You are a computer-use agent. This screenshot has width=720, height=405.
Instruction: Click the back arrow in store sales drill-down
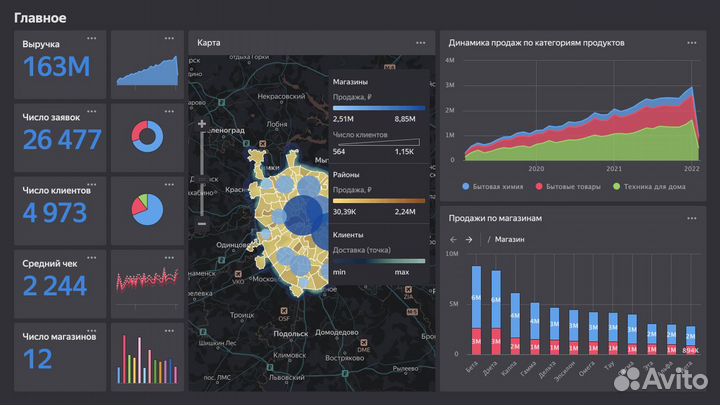453,239
